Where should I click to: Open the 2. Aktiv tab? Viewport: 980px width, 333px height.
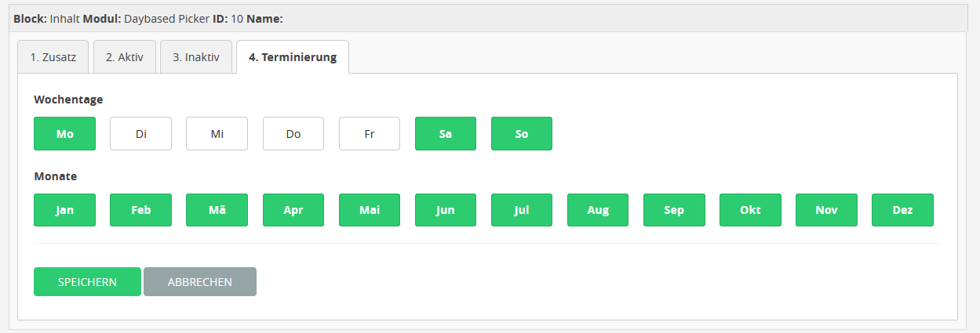pyautogui.click(x=125, y=57)
